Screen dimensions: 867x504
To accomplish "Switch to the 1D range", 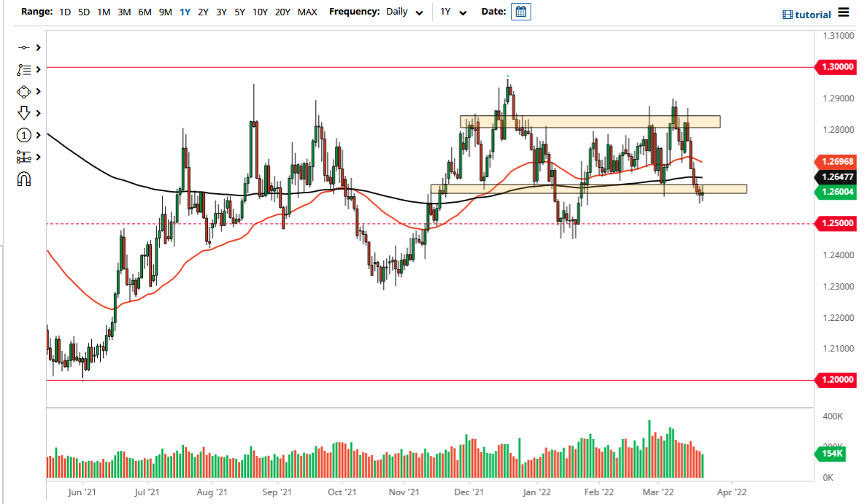I will click(x=64, y=12).
